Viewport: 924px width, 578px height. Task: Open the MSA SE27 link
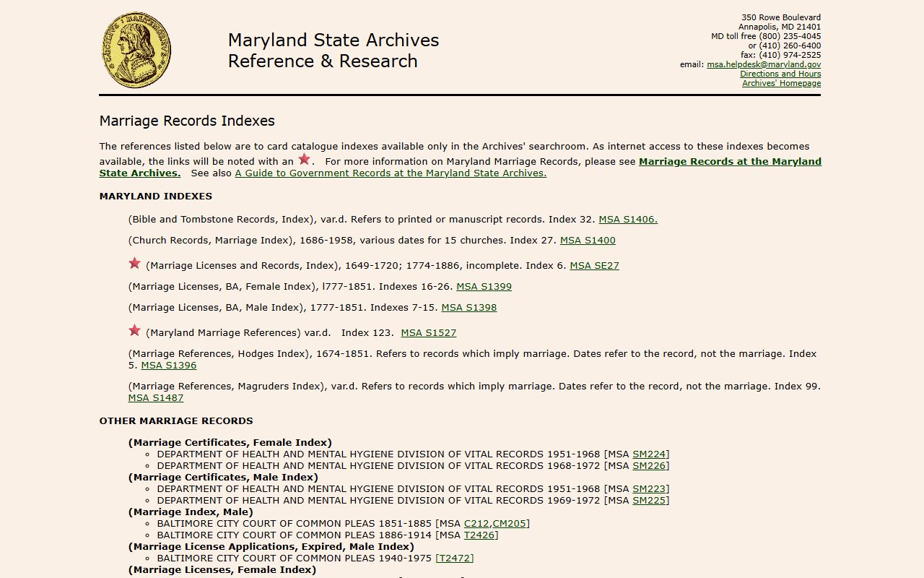click(594, 266)
